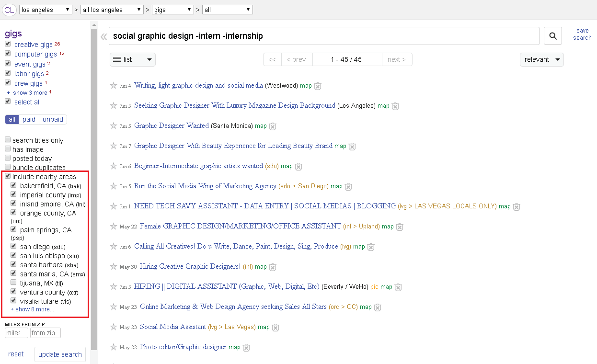The image size is (597, 364).
Task: Check the search titles only option
Action: (8, 140)
